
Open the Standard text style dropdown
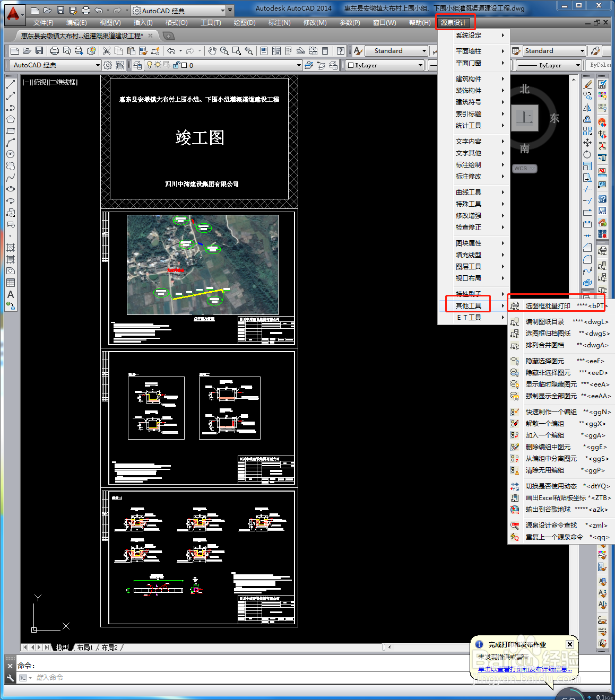click(x=396, y=51)
